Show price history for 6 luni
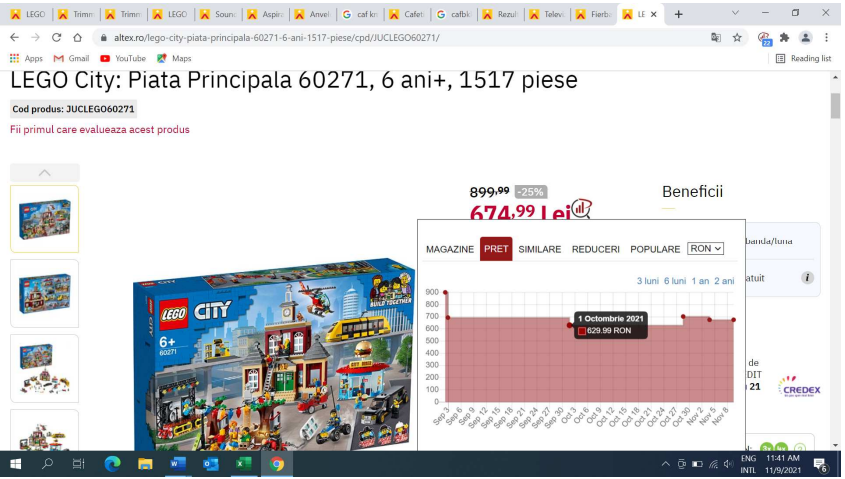845x479 pixels. pyautogui.click(x=675, y=281)
